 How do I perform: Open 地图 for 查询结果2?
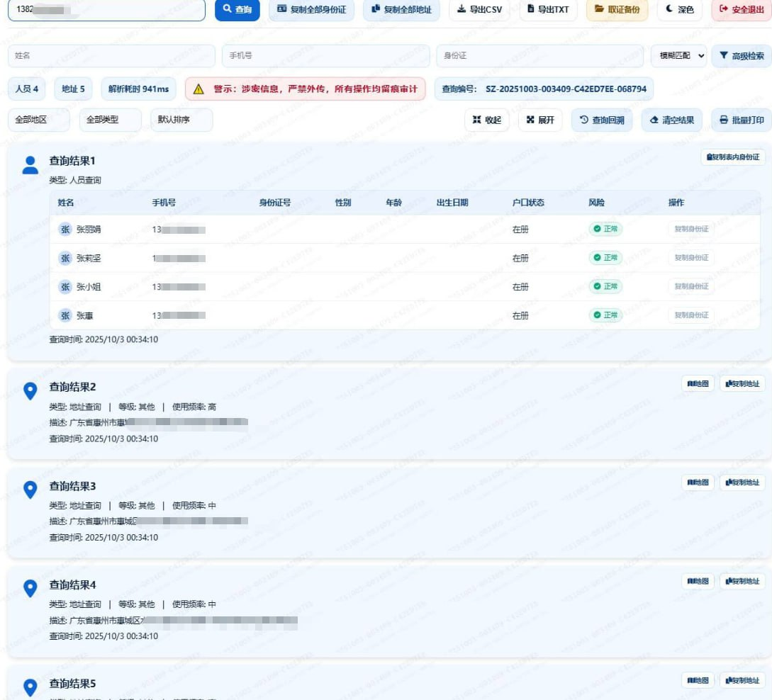click(x=698, y=384)
